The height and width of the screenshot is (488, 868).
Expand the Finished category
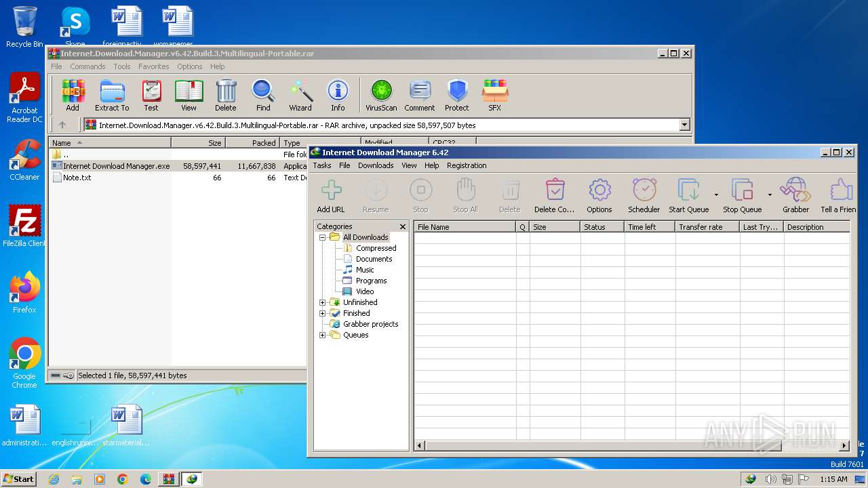[323, 313]
